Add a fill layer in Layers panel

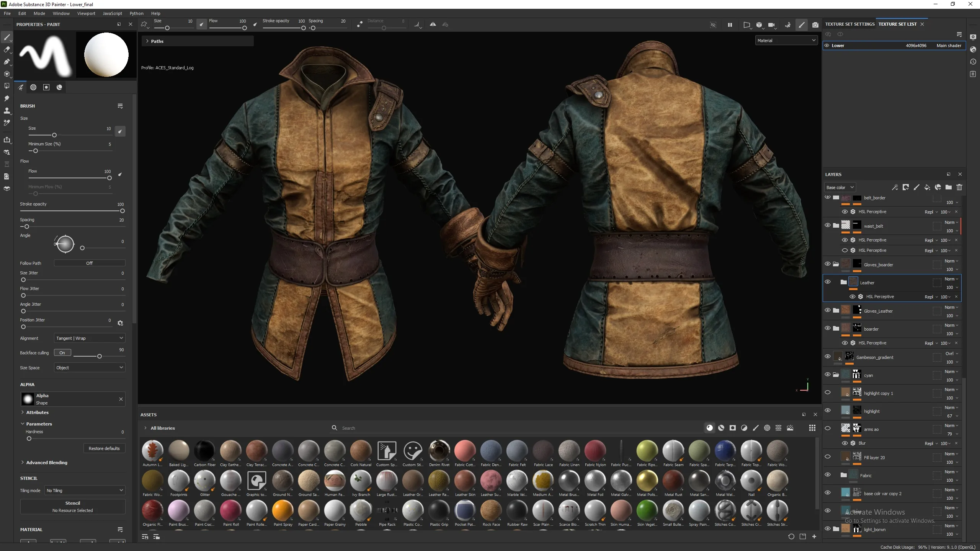927,187
